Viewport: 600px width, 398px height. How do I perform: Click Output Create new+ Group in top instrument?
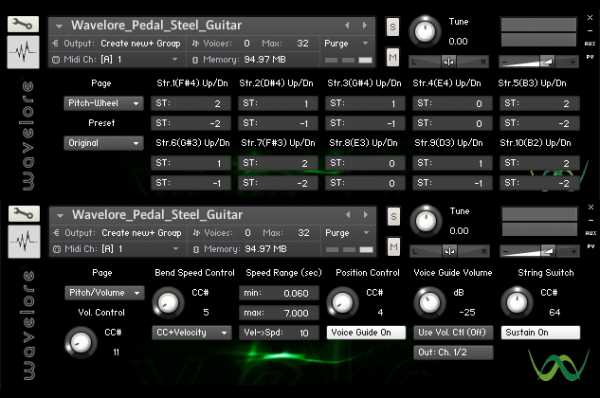click(x=140, y=44)
